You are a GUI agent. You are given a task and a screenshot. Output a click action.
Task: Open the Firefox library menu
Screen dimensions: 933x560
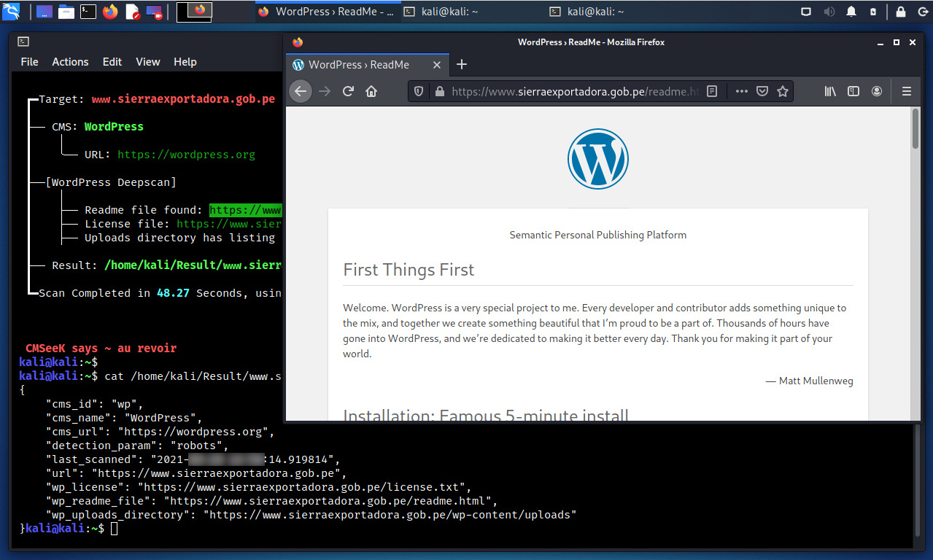point(830,91)
